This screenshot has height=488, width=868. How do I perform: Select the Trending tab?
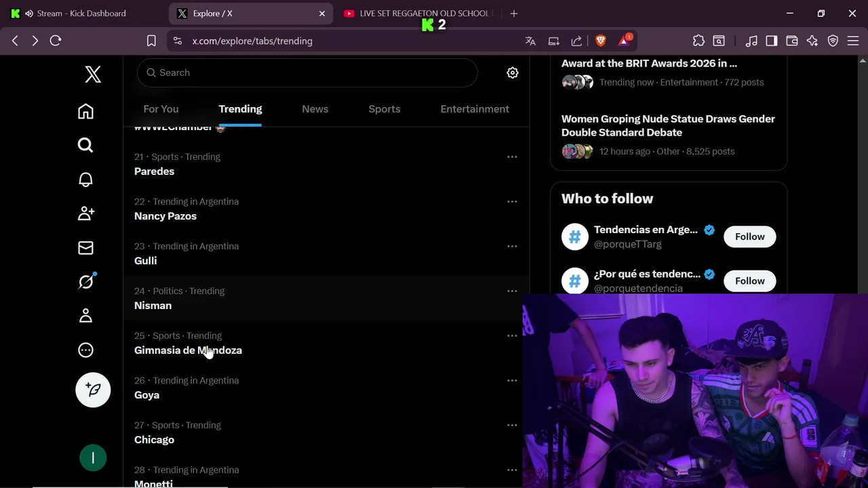[240, 109]
